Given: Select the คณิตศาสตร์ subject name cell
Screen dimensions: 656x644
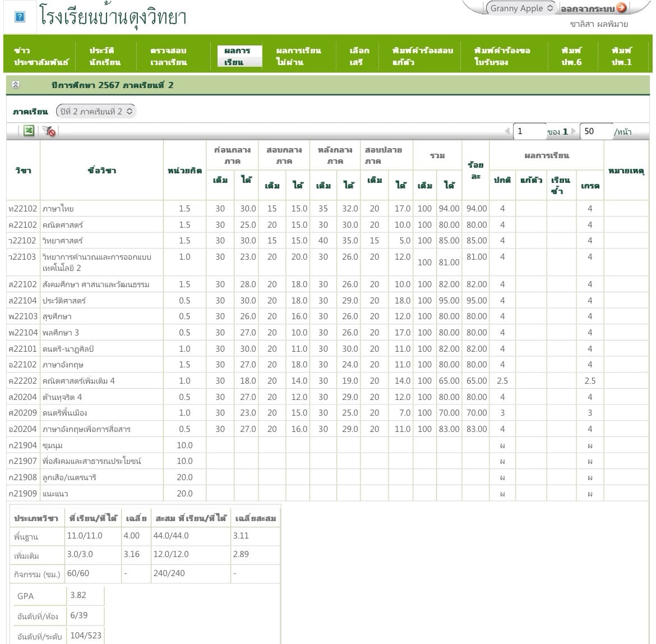Looking at the screenshot, I should tap(101, 225).
